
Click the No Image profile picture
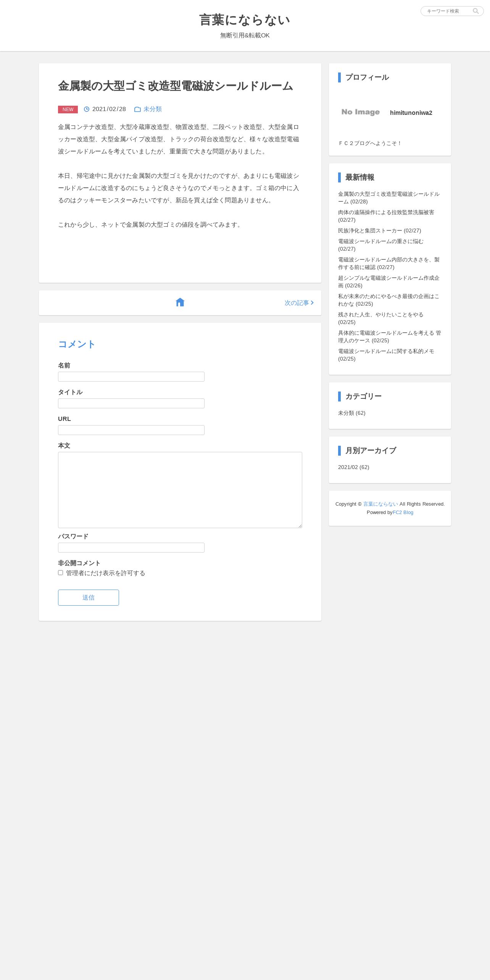[361, 112]
